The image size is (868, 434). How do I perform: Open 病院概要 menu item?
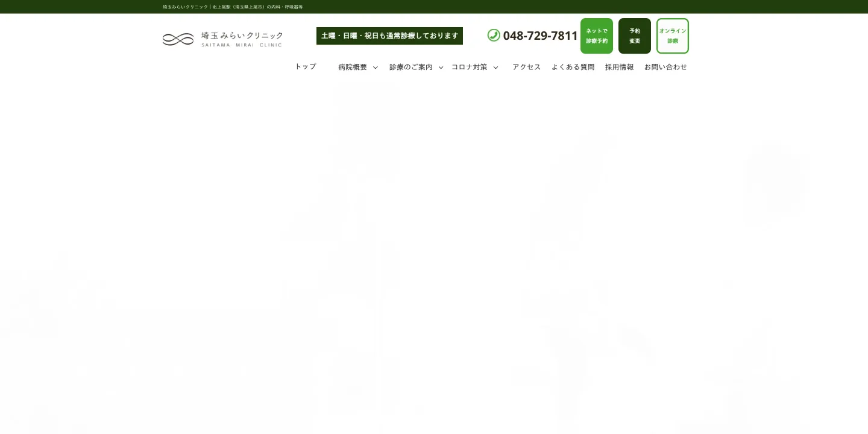point(353,67)
